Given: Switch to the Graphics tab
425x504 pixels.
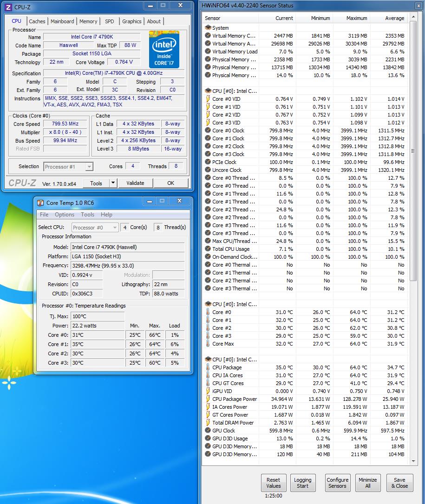Looking at the screenshot, I should (x=131, y=21).
